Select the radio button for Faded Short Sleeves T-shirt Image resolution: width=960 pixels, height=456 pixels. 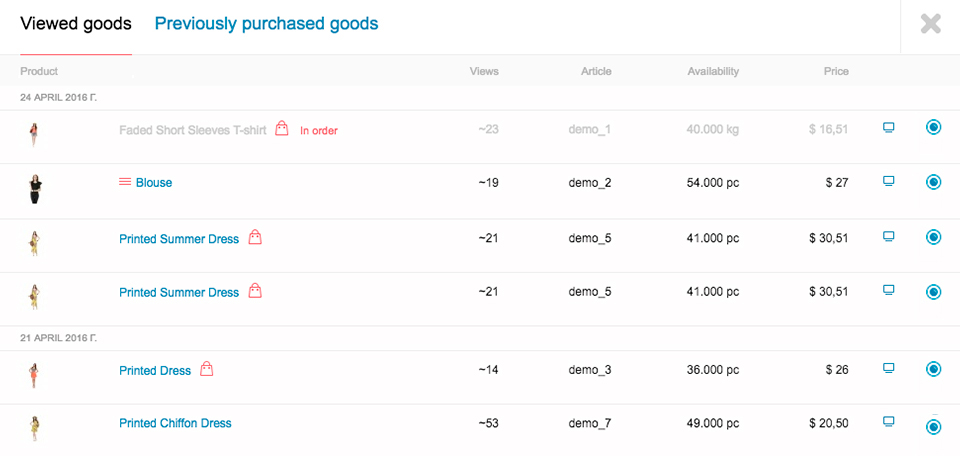(x=933, y=127)
